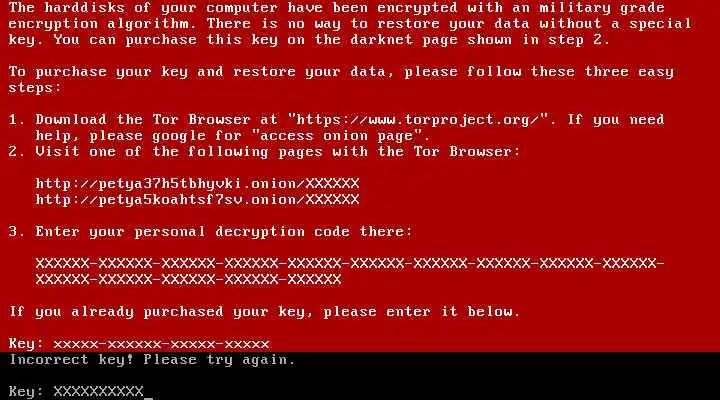Click the torproject.org URL in step 1
Image resolution: width=720 pixels, height=400 pixels.
(x=418, y=120)
